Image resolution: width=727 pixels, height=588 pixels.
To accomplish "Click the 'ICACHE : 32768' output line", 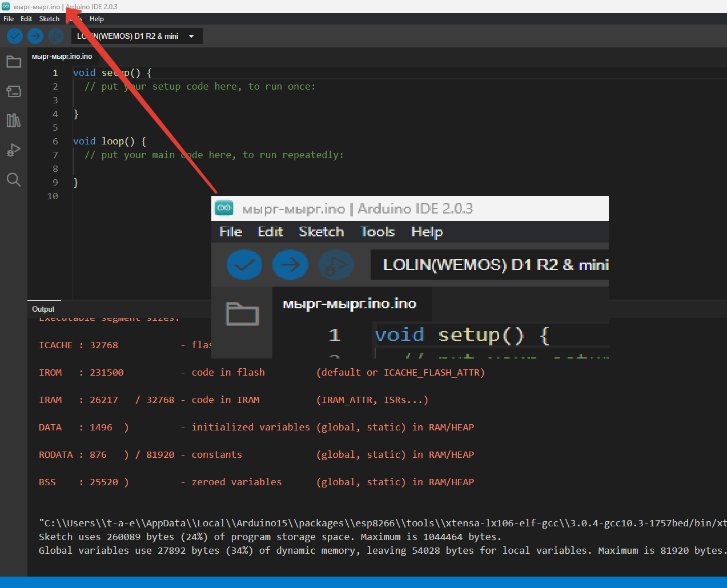I will pos(78,345).
